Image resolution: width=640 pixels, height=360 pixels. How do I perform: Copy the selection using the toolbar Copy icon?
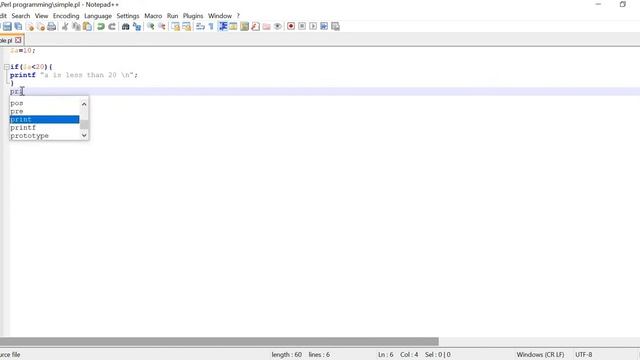click(76, 27)
